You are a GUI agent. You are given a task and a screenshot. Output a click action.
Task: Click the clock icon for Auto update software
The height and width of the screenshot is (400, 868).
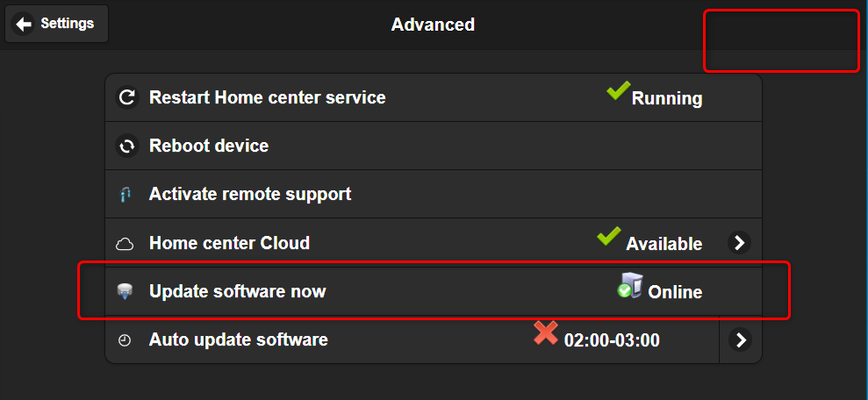125,340
